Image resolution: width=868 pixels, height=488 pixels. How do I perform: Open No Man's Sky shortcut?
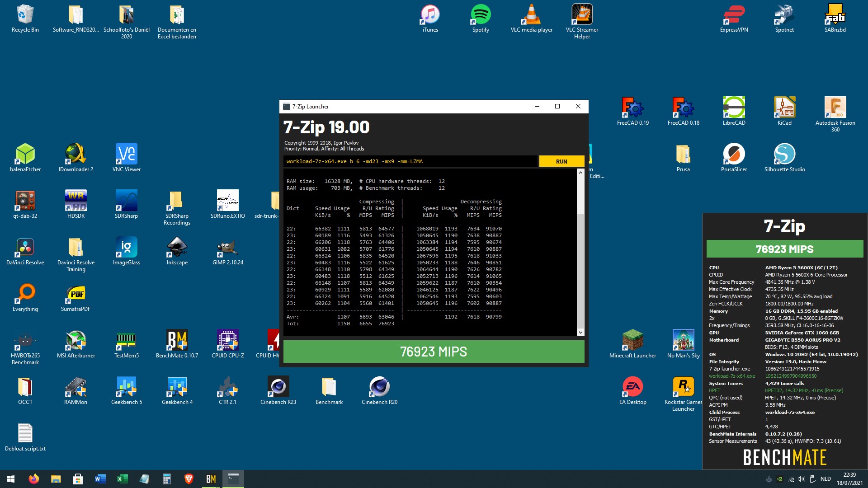[684, 344]
